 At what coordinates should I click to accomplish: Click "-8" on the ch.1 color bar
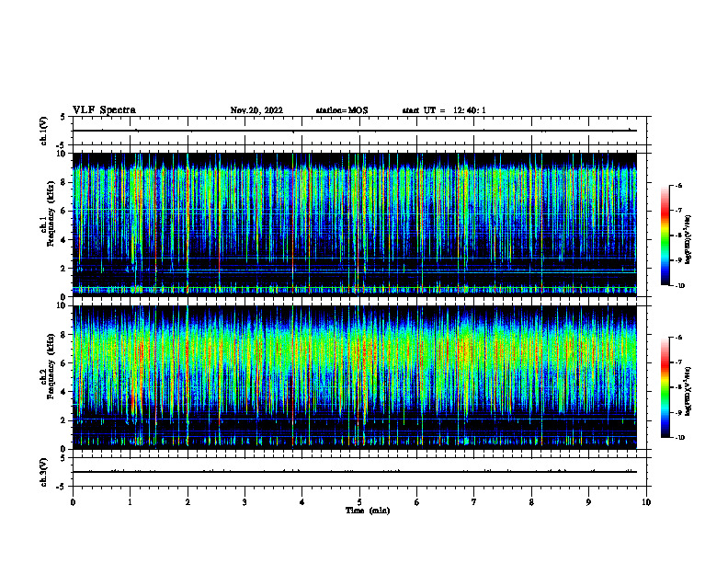678,236
